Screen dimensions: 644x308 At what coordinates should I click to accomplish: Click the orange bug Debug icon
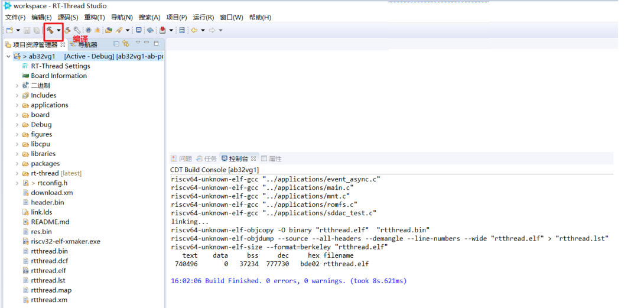coord(97,30)
